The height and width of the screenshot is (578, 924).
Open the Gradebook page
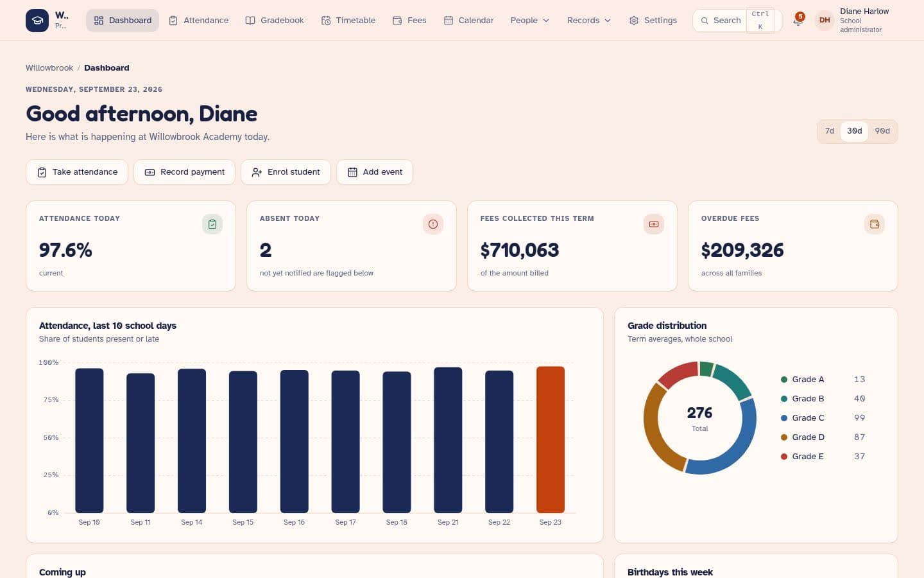tap(275, 21)
